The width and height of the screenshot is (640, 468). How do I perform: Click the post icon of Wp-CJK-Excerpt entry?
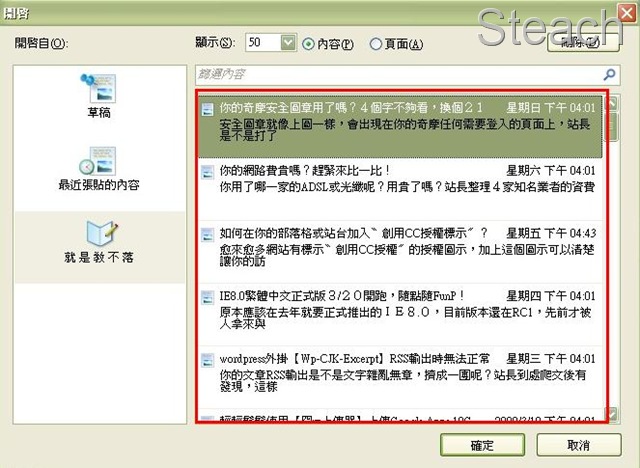(207, 360)
